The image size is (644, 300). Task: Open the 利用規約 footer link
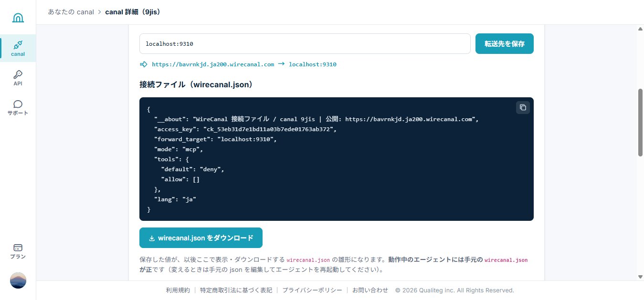[x=178, y=290]
